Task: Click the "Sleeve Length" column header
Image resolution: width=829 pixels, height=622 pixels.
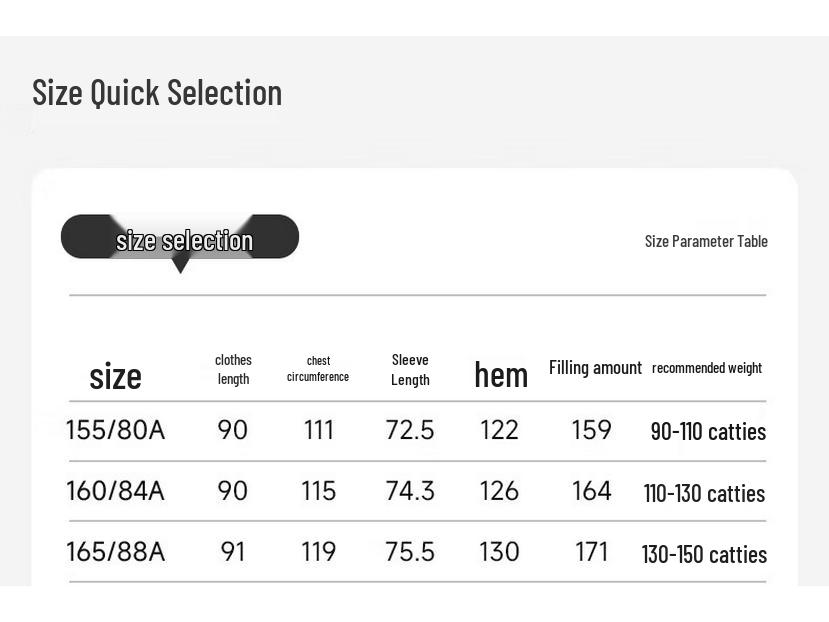Action: pos(410,369)
